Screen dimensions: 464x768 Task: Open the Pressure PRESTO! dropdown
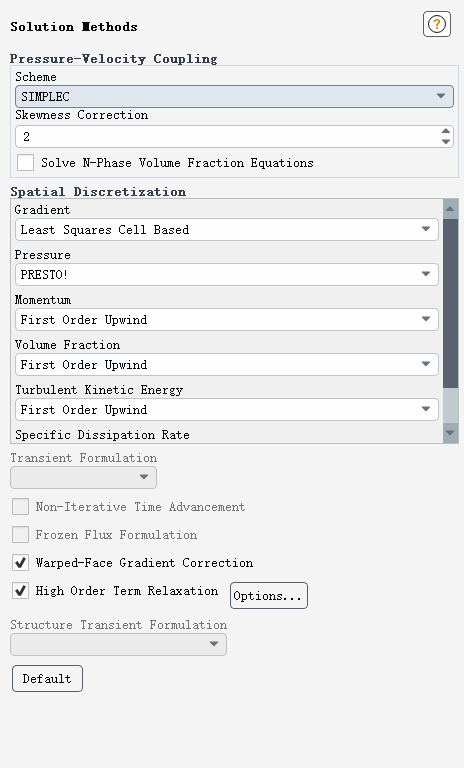pos(227,274)
